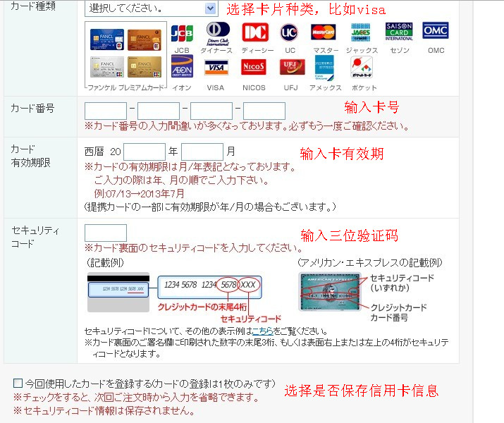
Task: Click the MasterCard logo
Action: pyautogui.click(x=324, y=32)
